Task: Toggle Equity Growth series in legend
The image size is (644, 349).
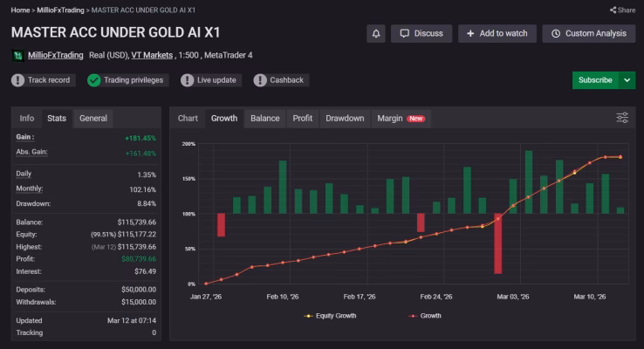Action: pos(330,316)
